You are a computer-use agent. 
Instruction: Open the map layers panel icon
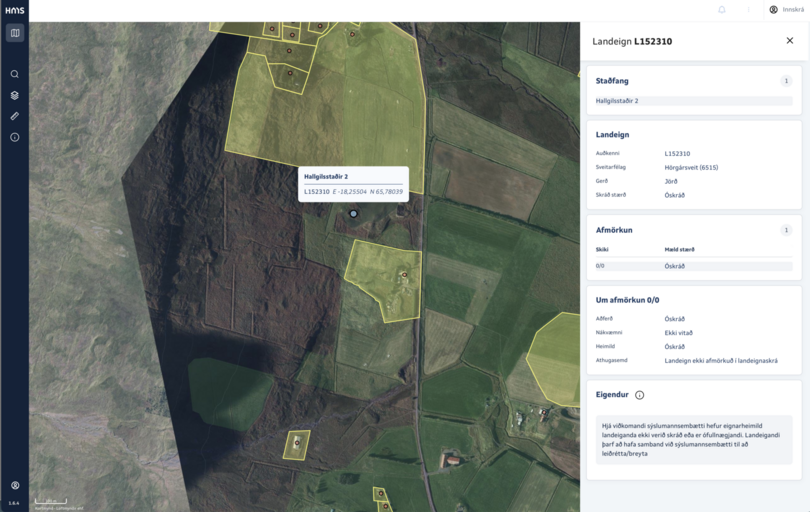pos(15,95)
